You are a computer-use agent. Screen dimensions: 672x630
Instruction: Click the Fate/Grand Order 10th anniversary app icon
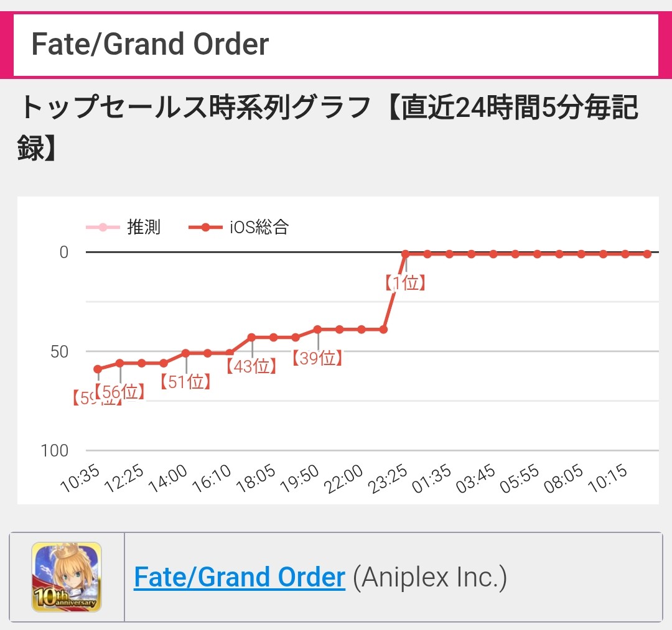tap(67, 577)
